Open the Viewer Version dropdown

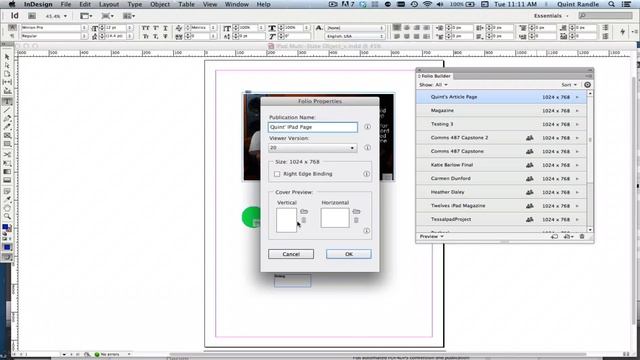(x=313, y=148)
